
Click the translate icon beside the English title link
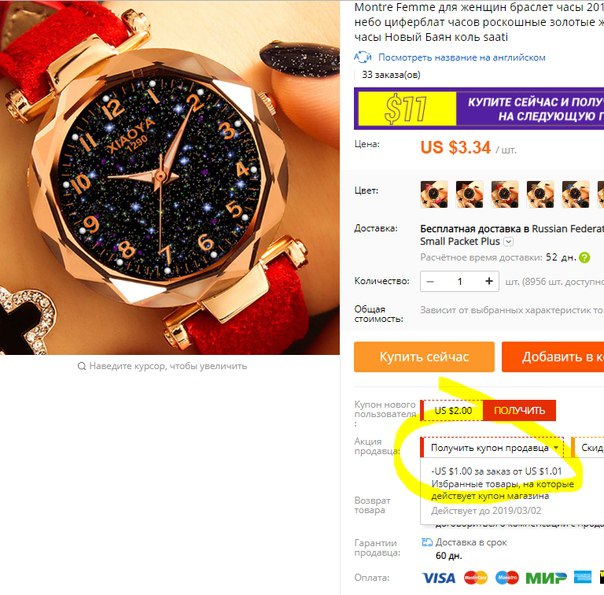tap(362, 58)
